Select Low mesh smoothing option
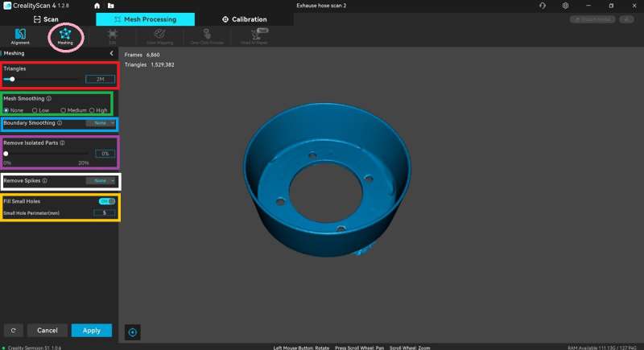The width and height of the screenshot is (644, 350). click(35, 110)
